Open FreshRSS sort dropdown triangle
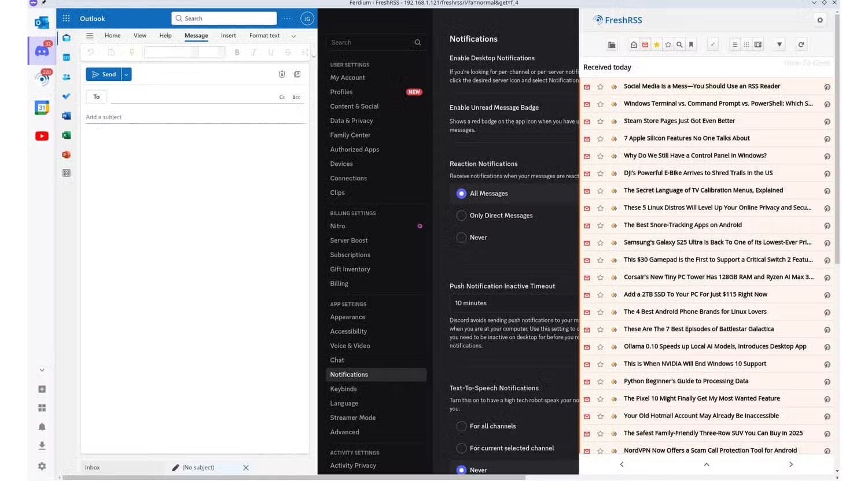The width and height of the screenshot is (868, 488). [779, 45]
